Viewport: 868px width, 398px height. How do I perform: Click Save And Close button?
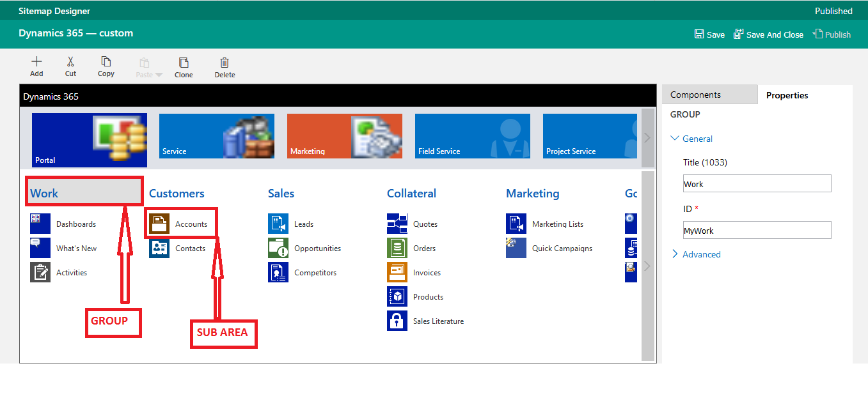click(x=768, y=34)
